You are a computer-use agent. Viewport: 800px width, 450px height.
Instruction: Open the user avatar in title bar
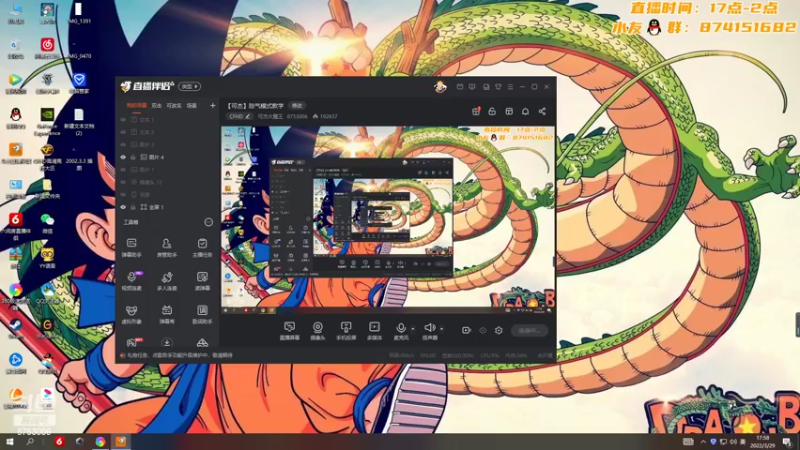(x=440, y=87)
